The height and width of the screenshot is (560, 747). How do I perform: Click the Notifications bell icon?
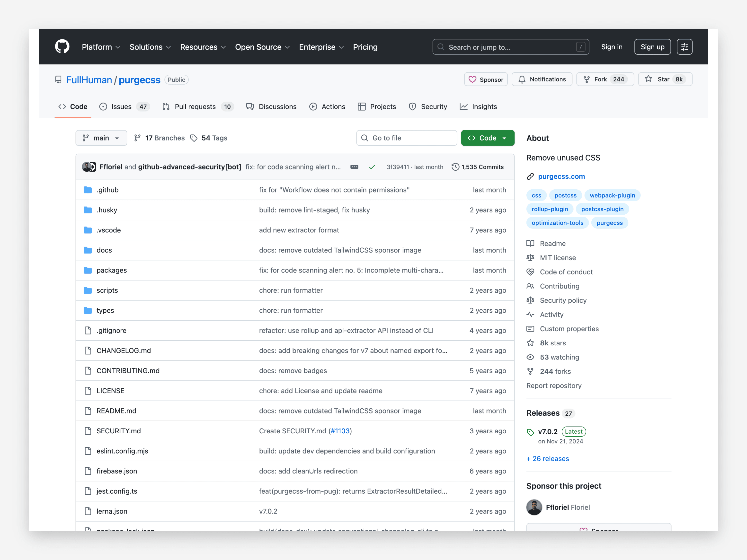(522, 79)
